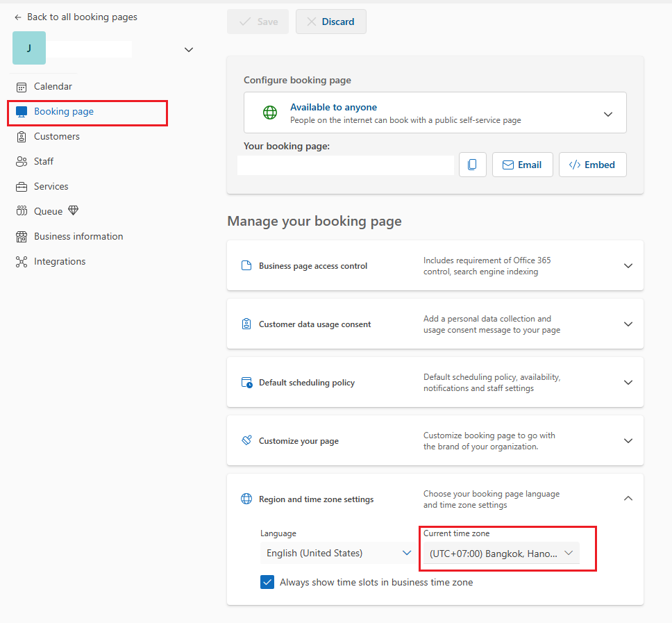The width and height of the screenshot is (672, 623).
Task: Click the Default scheduling policy calendar-clock icon
Action: pos(247,383)
